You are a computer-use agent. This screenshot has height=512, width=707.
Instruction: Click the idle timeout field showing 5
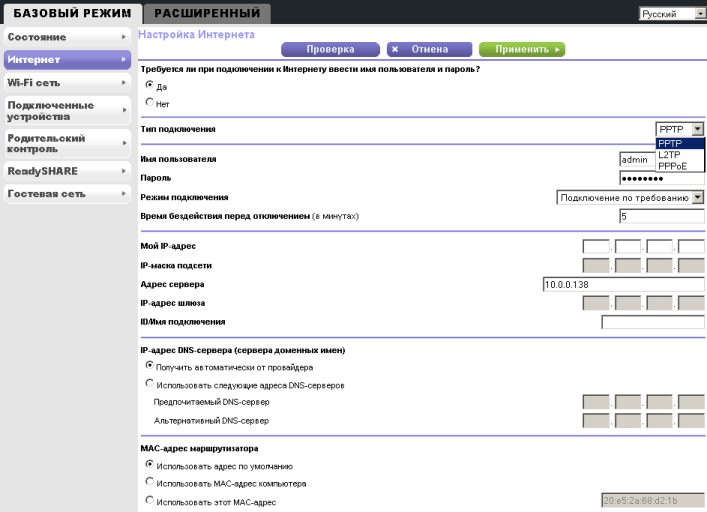coord(661,216)
